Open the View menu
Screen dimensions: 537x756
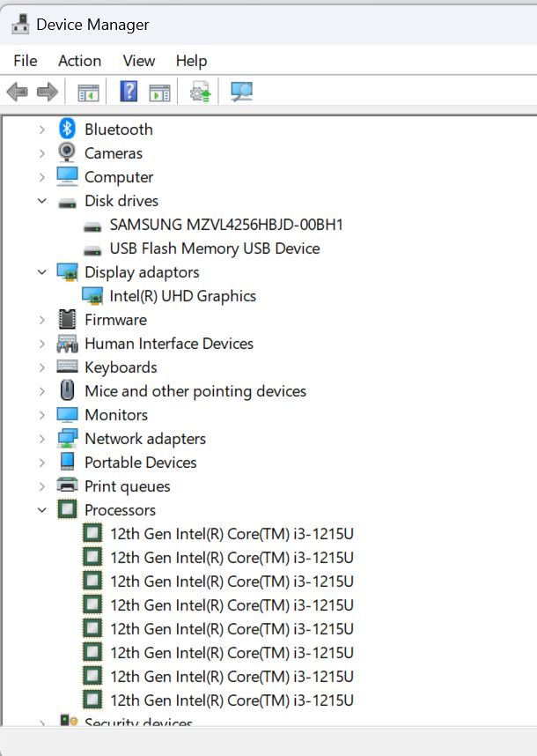(x=139, y=61)
